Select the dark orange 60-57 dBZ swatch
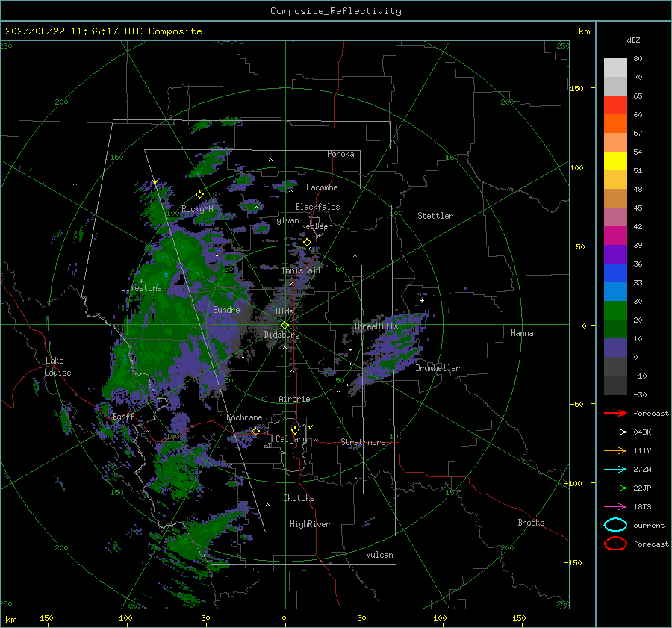The image size is (672, 628). [x=615, y=123]
